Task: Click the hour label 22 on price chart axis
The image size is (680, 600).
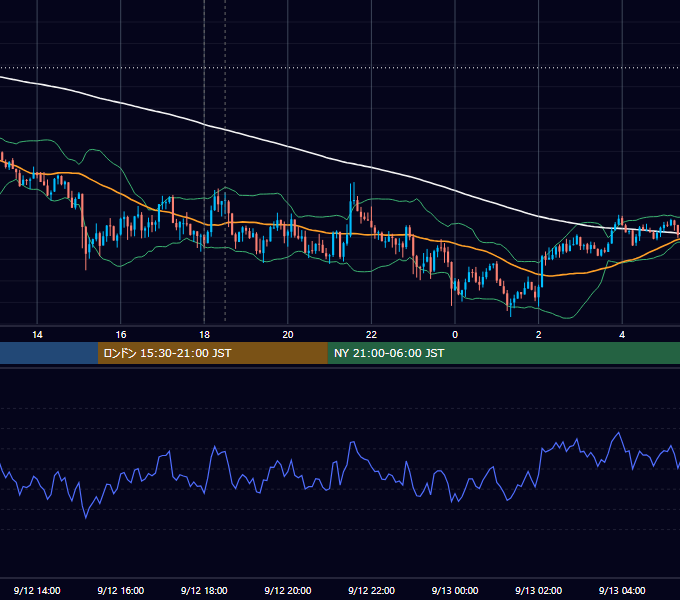Action: point(371,335)
